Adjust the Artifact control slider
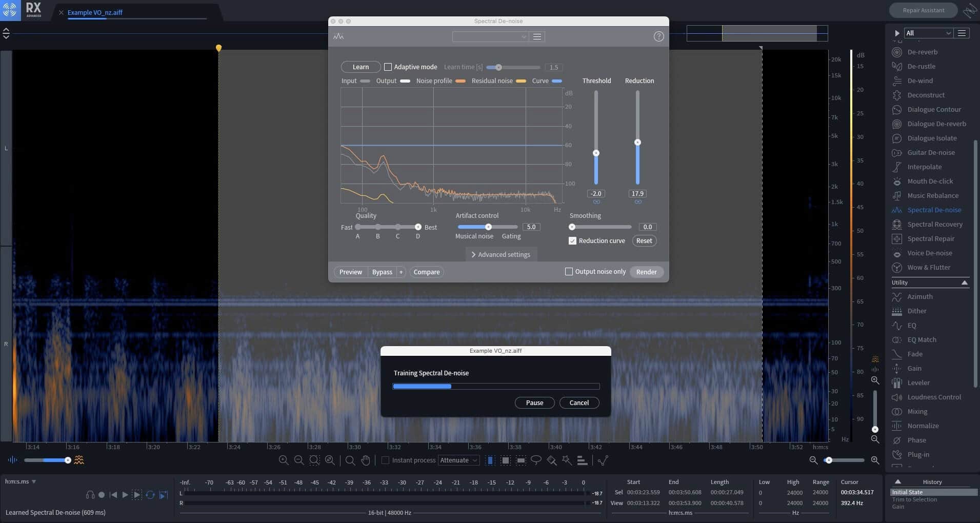The image size is (980, 523). pyautogui.click(x=488, y=227)
